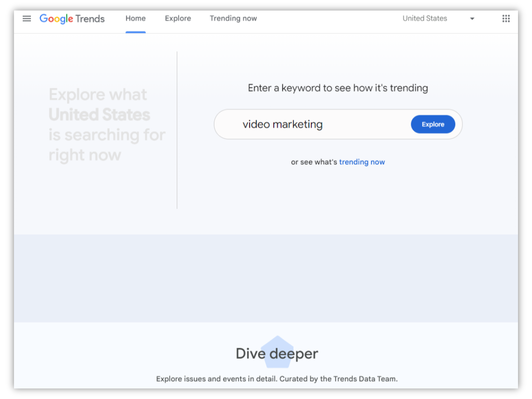This screenshot has width=532, height=399.
Task: Open the Google apps grid
Action: pyautogui.click(x=506, y=18)
